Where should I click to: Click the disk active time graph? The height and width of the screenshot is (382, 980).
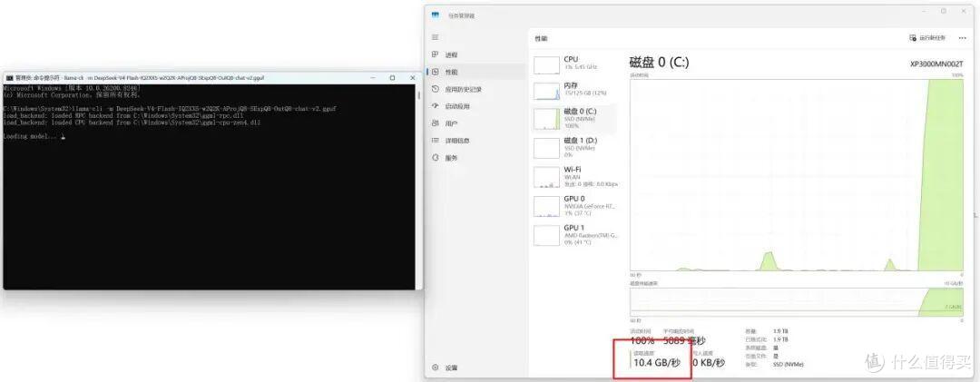pos(797,175)
